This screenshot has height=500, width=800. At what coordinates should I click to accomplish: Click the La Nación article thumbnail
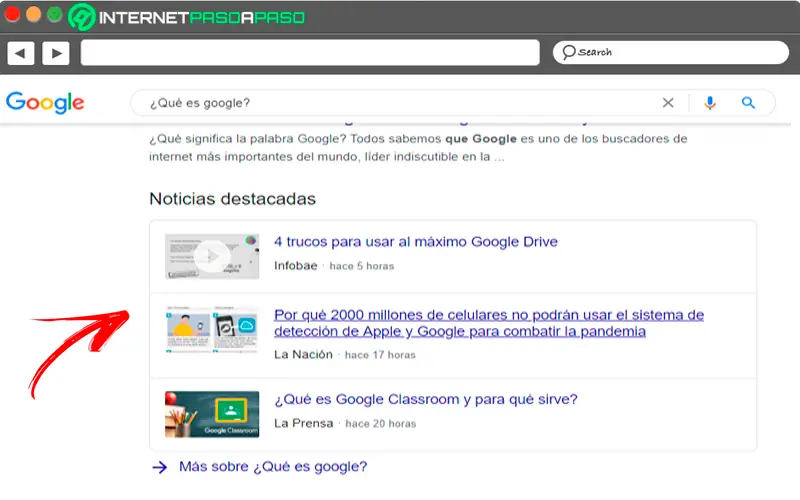pos(212,329)
